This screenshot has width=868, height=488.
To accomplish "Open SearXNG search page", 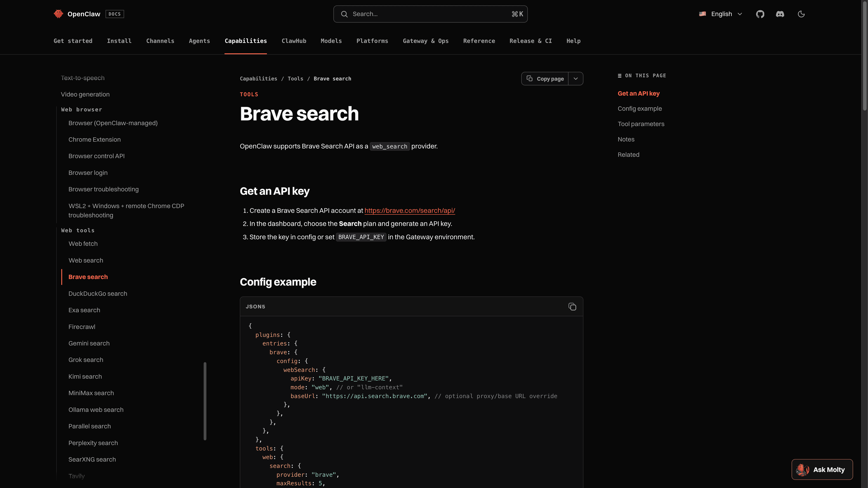I will click(x=92, y=459).
